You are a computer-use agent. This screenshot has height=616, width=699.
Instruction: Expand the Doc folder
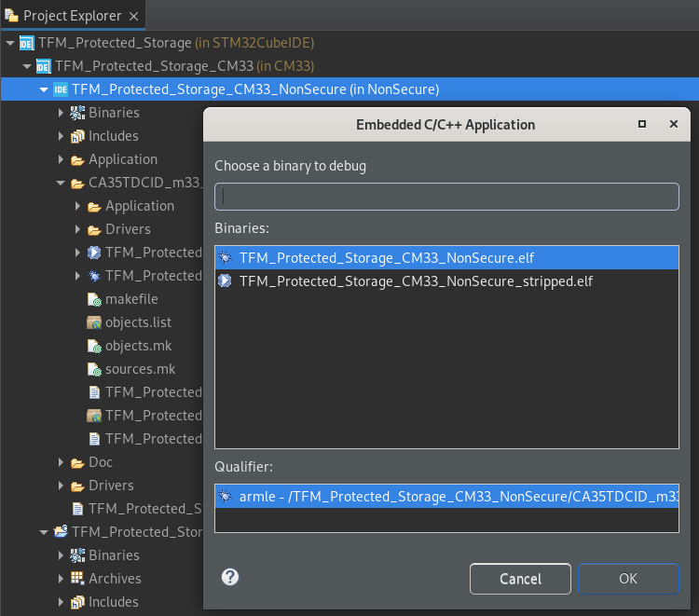click(x=61, y=462)
